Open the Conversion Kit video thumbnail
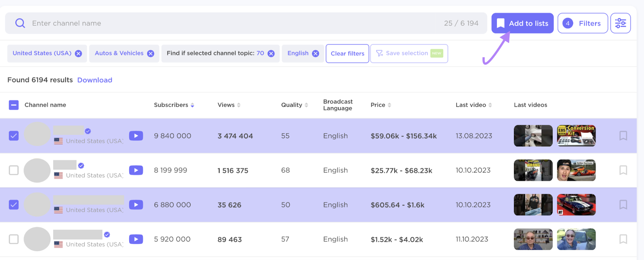Viewport: 644px width, 260px height. (576, 136)
